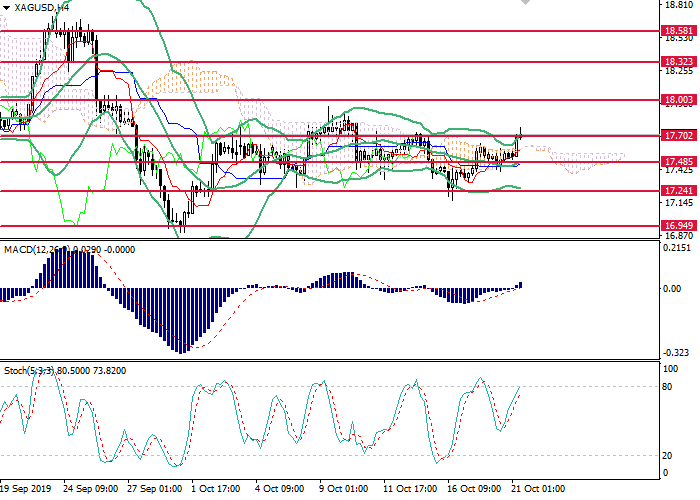Viewport: 700px width, 500px height.
Task: Click the latest MACD histogram bar
Action: click(x=519, y=285)
